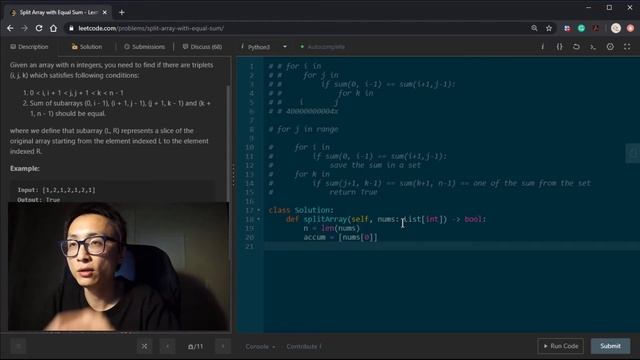The width and height of the screenshot is (640, 360).
Task: Go back in the browser
Action: 10,28
